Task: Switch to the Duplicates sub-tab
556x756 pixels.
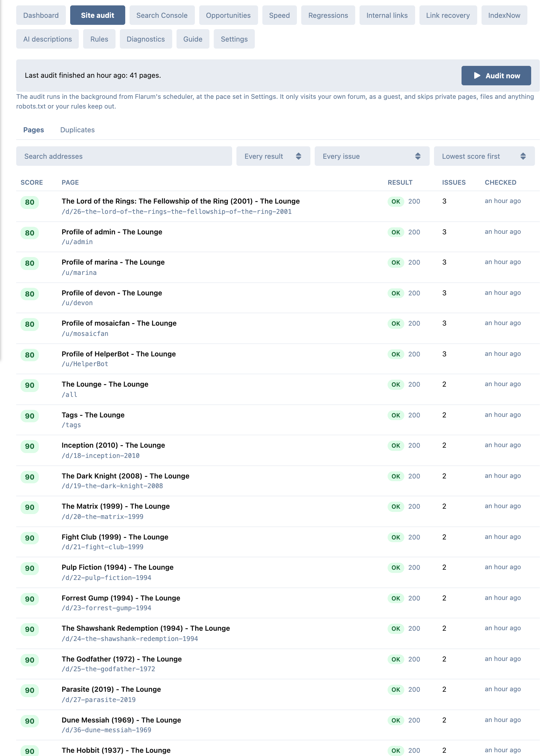Action: pos(77,130)
